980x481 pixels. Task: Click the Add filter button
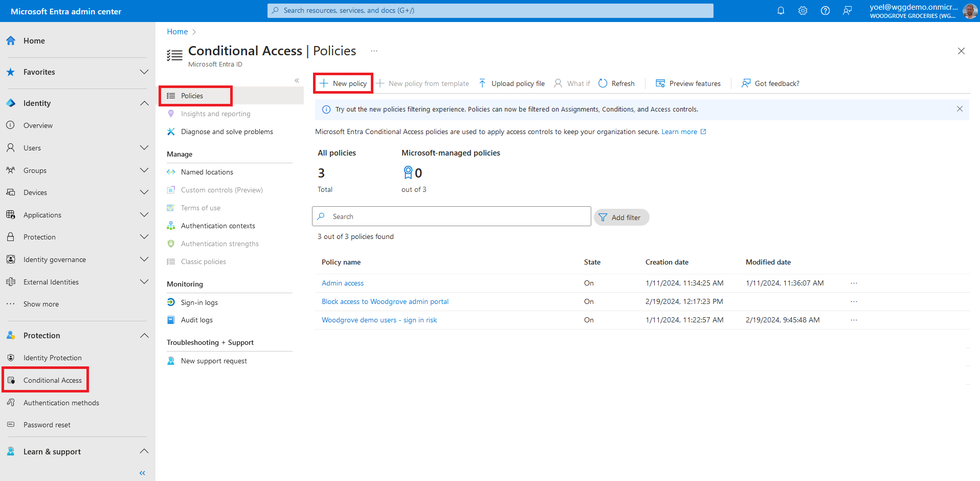(621, 217)
